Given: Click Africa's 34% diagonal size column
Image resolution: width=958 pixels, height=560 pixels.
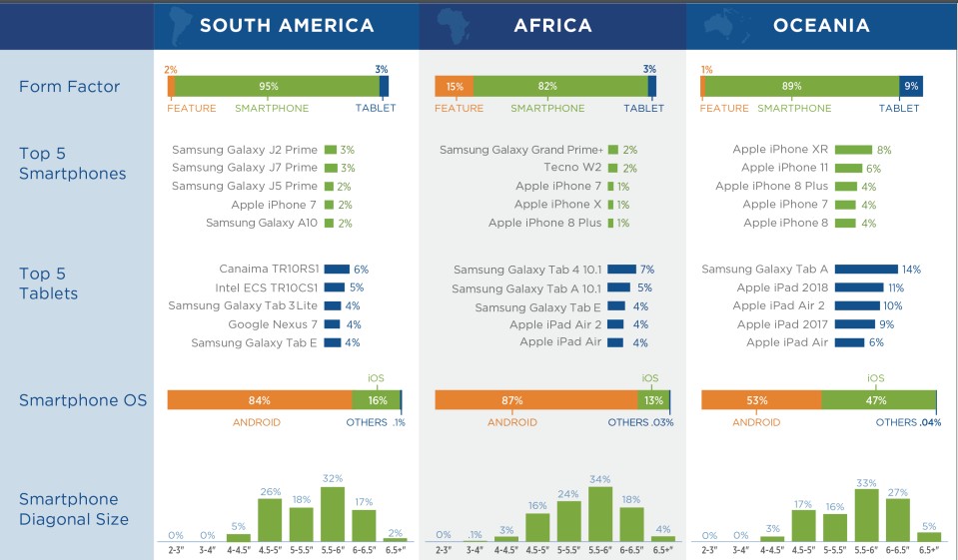Looking at the screenshot, I should click(x=600, y=514).
